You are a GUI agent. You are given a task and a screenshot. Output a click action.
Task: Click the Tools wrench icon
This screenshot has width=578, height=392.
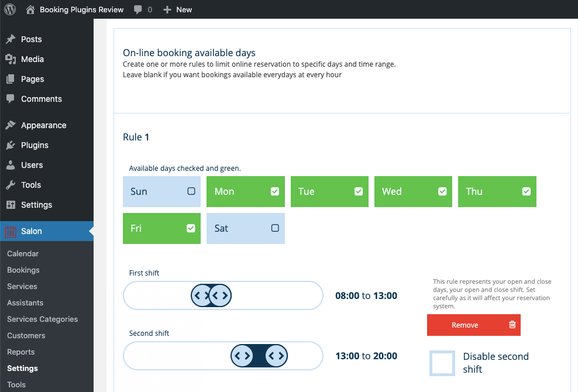tap(11, 185)
